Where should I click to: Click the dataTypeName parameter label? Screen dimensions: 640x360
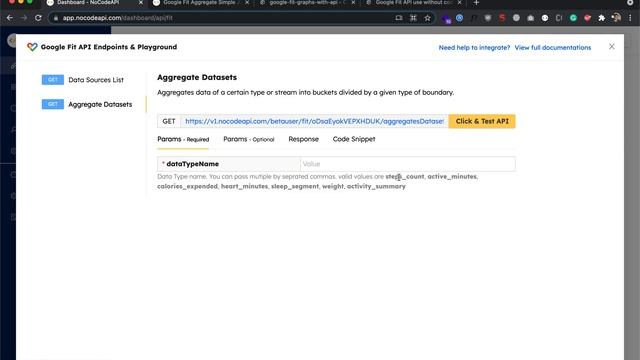click(x=193, y=164)
